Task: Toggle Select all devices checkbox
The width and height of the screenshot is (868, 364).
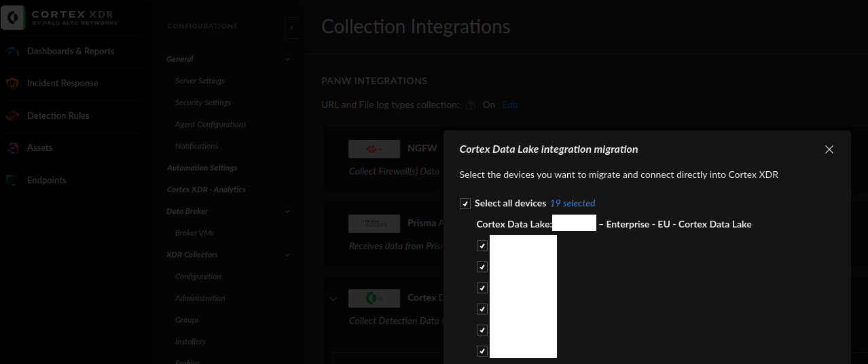Action: (465, 204)
